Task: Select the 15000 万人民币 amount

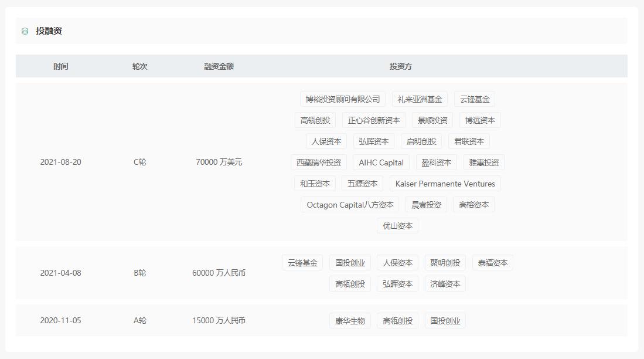Action: click(219, 320)
